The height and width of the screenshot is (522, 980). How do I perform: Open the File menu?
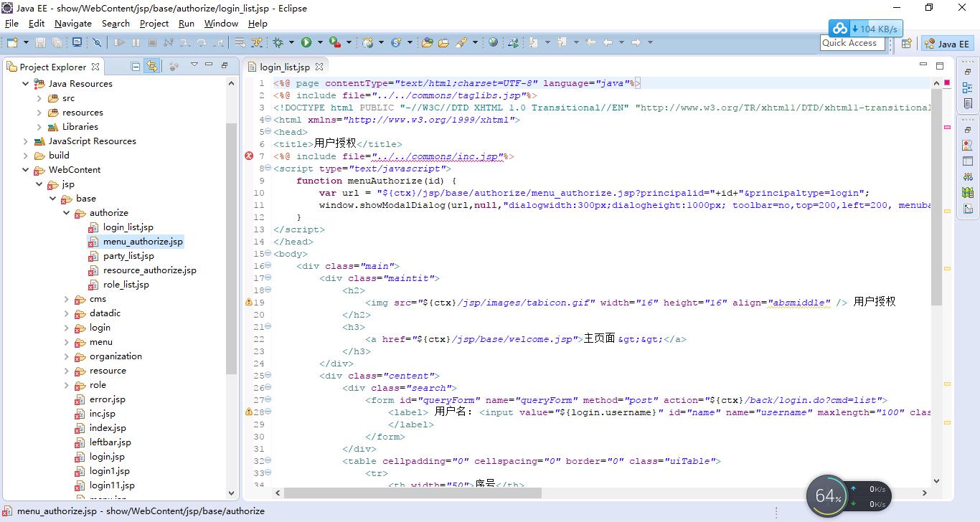tap(11, 24)
